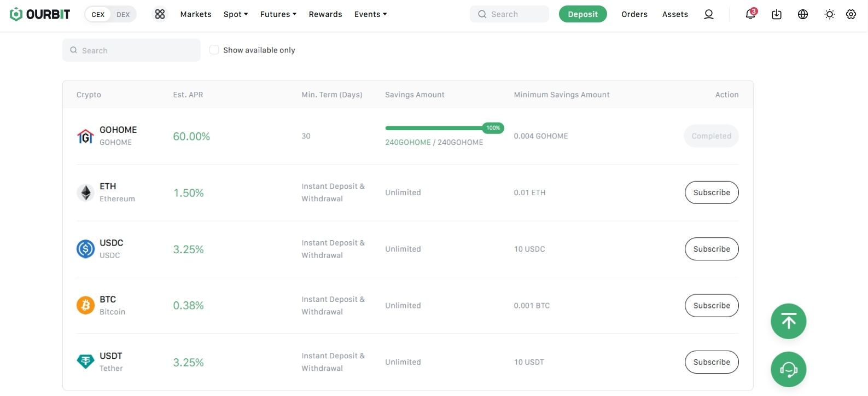Screen dimensions: 868x396
Task: Click the GOHOME savings progress bar
Action: (x=445, y=128)
